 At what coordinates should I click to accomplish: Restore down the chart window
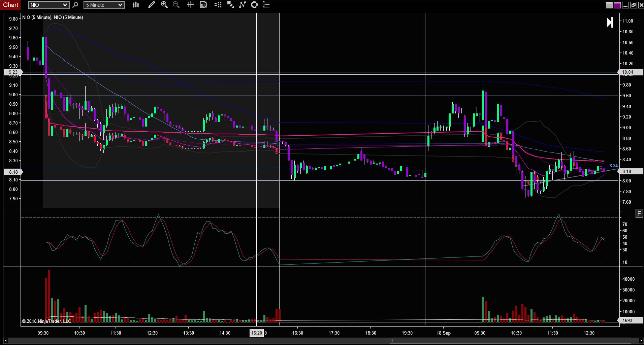[x=633, y=5]
